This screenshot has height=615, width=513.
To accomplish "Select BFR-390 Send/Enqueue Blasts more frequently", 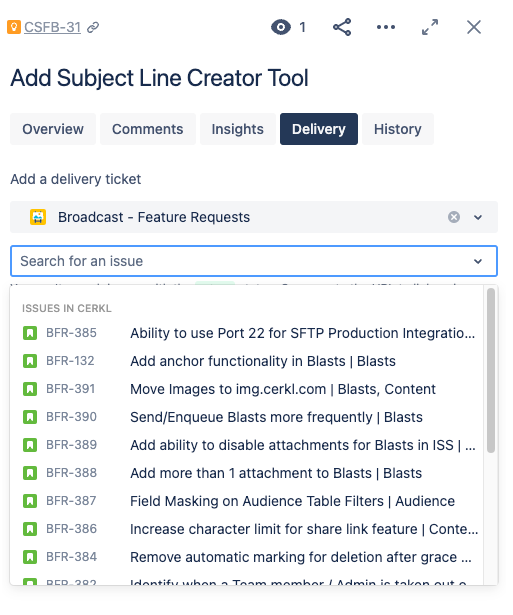I will tap(249, 417).
